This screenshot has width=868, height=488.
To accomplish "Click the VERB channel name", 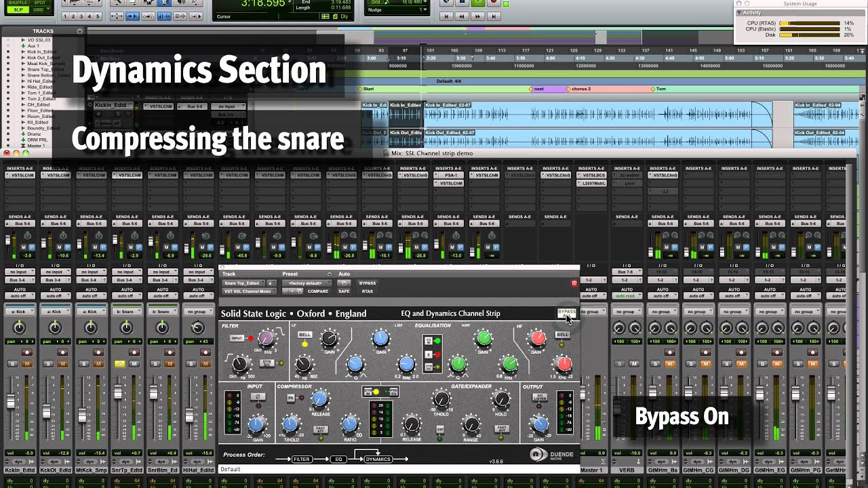I will click(x=626, y=470).
